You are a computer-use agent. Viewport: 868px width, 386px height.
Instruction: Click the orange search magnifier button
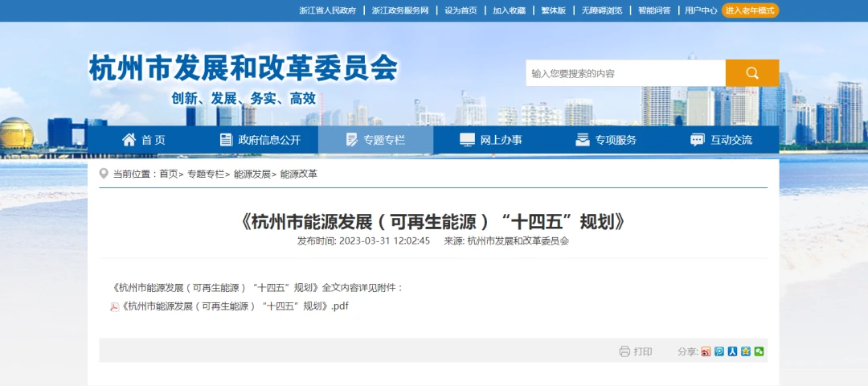click(x=751, y=73)
